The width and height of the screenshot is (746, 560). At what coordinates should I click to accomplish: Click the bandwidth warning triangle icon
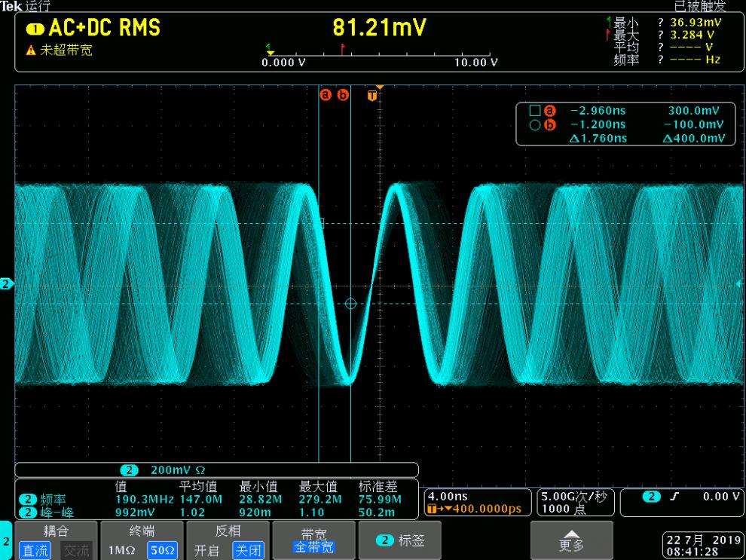coord(31,51)
